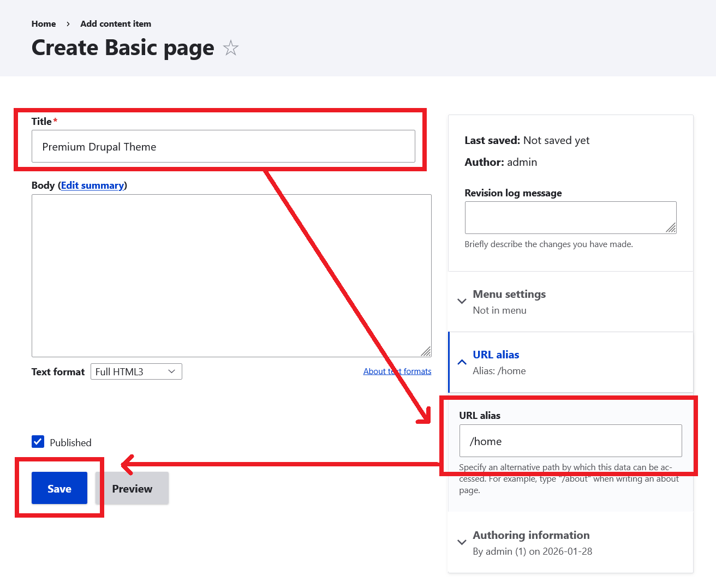Open the About text formats link
Image resolution: width=716 pixels, height=588 pixels.
397,371
